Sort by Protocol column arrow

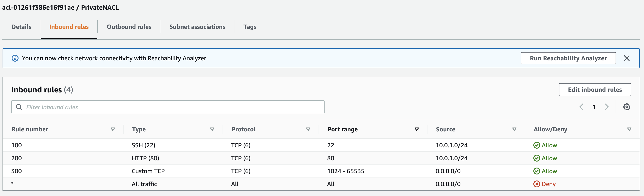point(308,129)
